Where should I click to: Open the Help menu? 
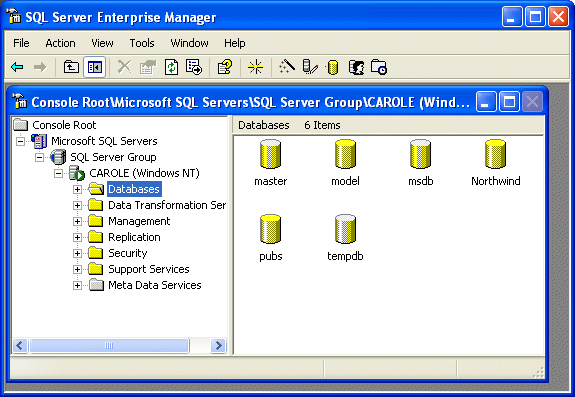(x=234, y=43)
